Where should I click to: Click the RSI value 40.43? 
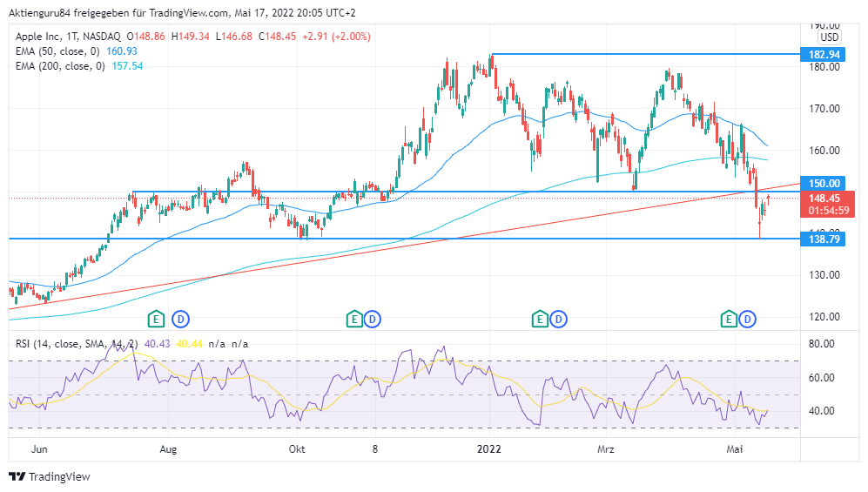click(x=158, y=344)
